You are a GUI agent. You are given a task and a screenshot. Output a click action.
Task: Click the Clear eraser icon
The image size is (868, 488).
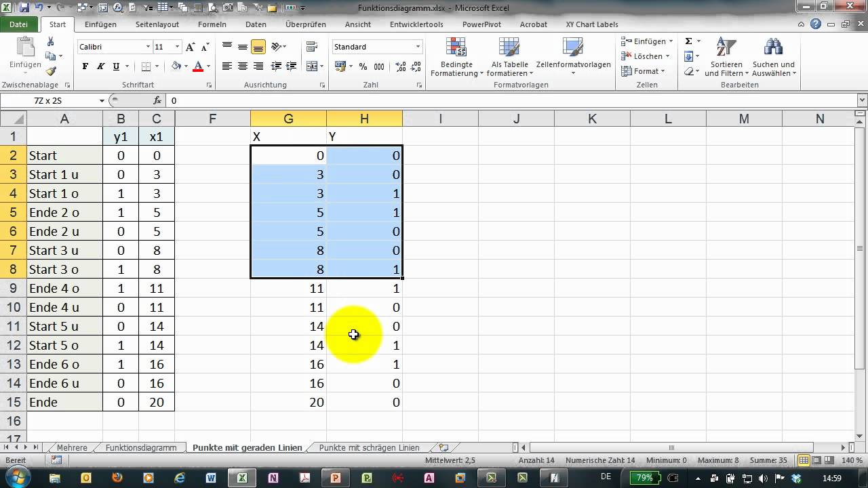coord(689,71)
